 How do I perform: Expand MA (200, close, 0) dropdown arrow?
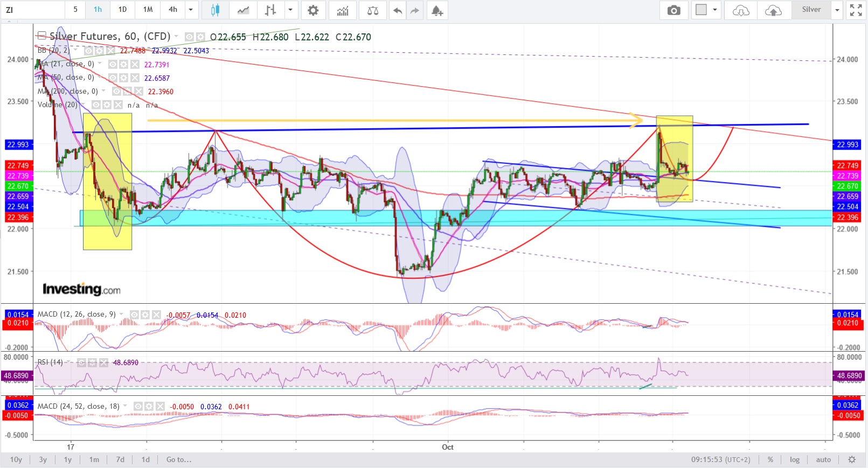tap(104, 91)
